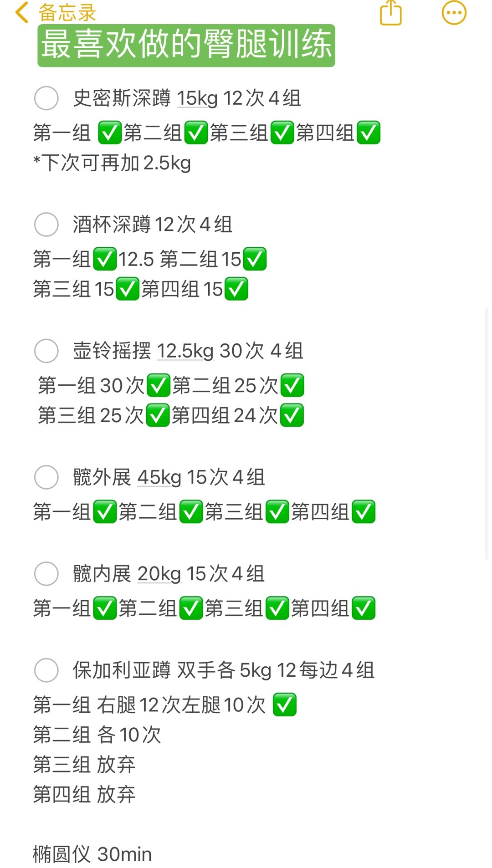492x868 pixels.
Task: Tap underlined 45kg in 髋外展 line
Action: click(159, 478)
